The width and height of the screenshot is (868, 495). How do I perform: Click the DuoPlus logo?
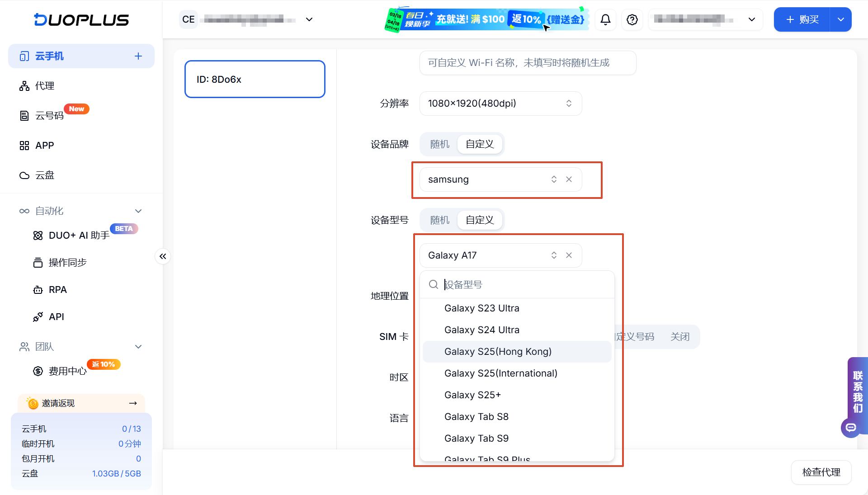(x=81, y=19)
